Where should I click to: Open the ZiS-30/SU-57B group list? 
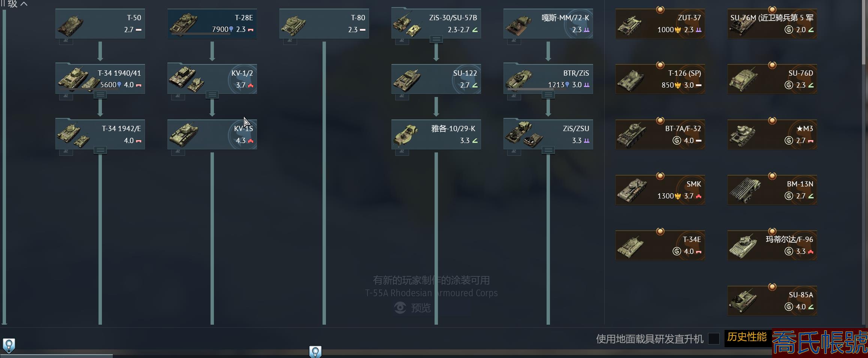[x=436, y=39]
